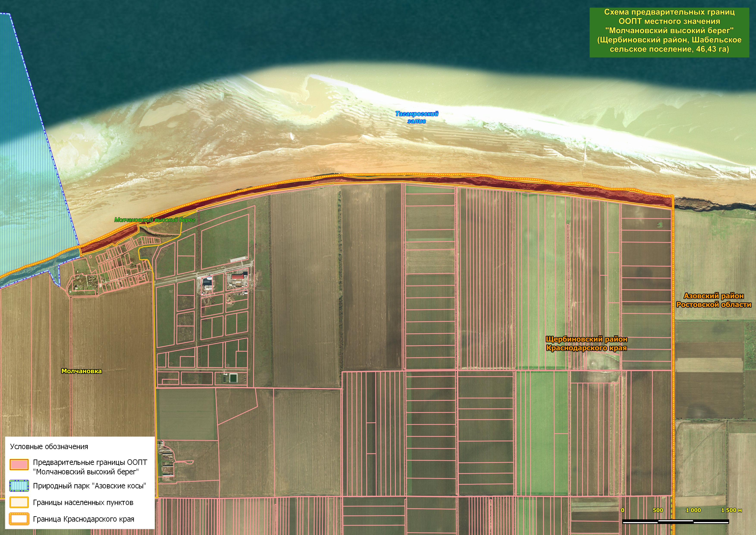The height and width of the screenshot is (535, 756).
Task: Click the Краснодарский край border legend swatch
Action: point(19,519)
